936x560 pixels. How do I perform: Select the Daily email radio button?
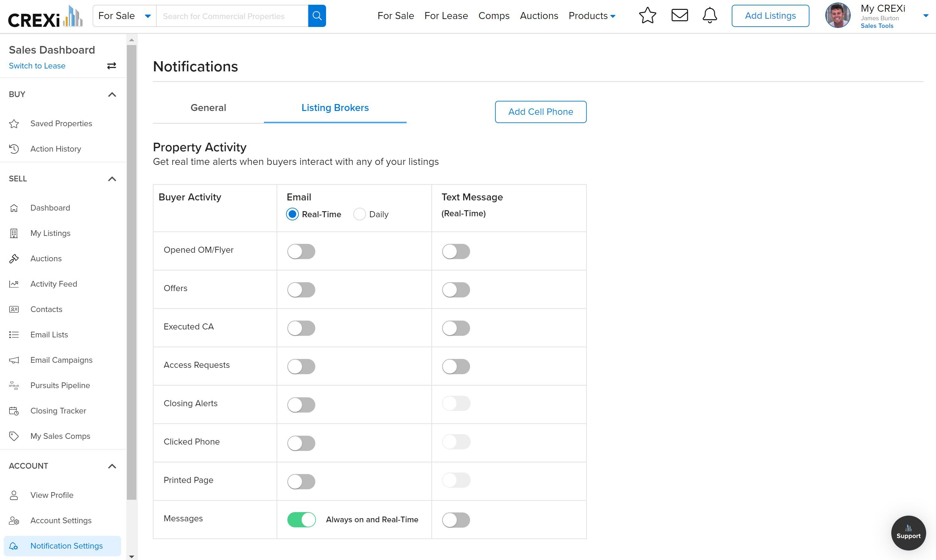(x=359, y=214)
